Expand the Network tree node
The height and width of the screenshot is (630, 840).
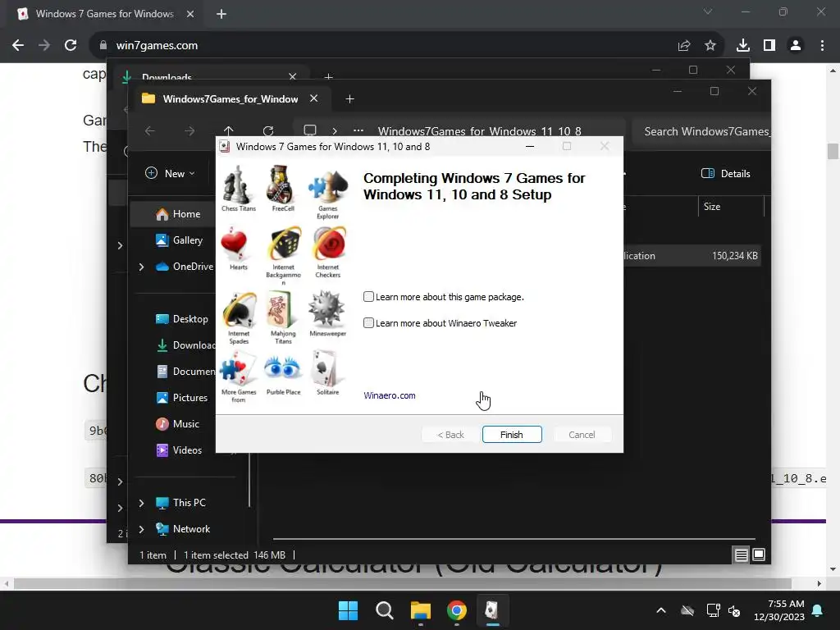click(x=141, y=529)
